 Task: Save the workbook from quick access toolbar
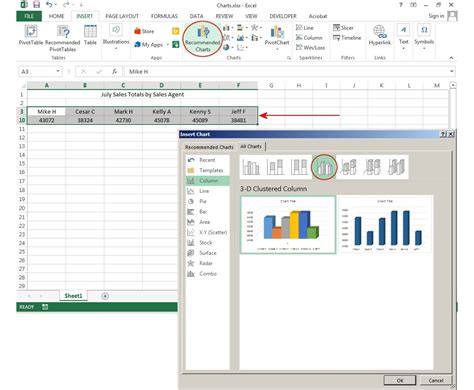click(x=36, y=4)
